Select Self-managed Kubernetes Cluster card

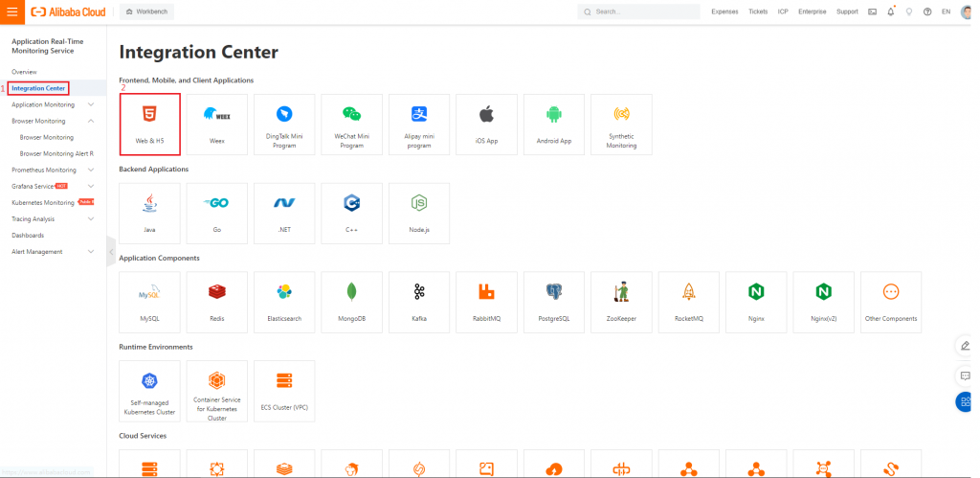(x=150, y=391)
